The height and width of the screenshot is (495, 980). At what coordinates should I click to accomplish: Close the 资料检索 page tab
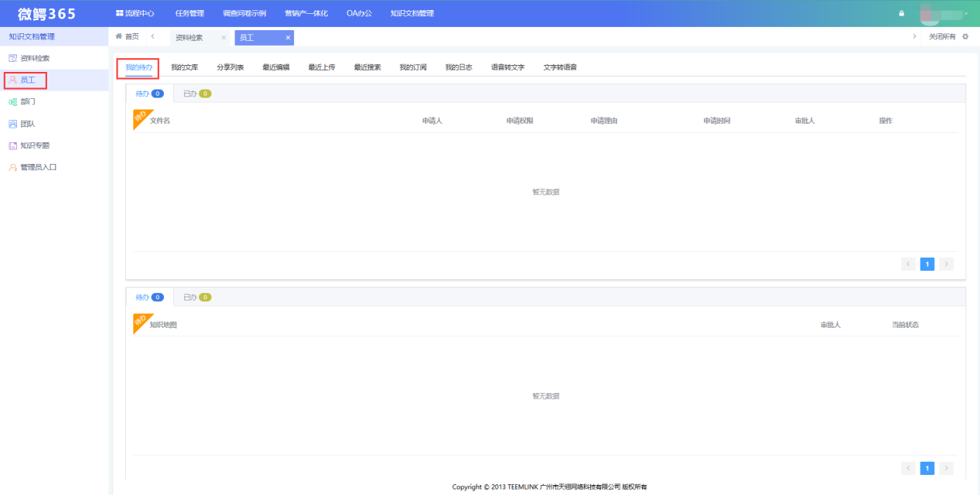224,38
